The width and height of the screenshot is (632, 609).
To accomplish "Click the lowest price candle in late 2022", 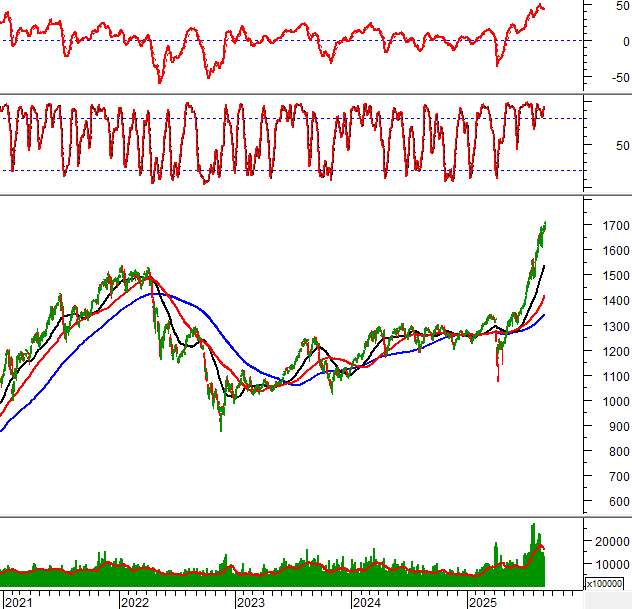I will pos(221,429).
